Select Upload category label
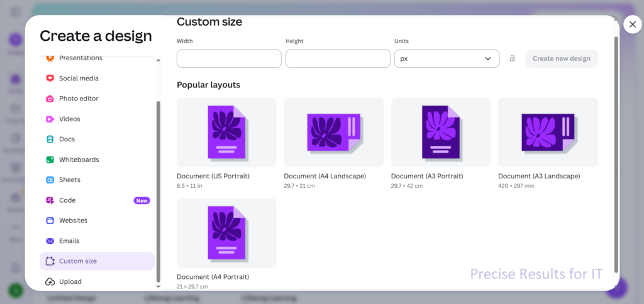The image size is (644, 304). point(70,281)
